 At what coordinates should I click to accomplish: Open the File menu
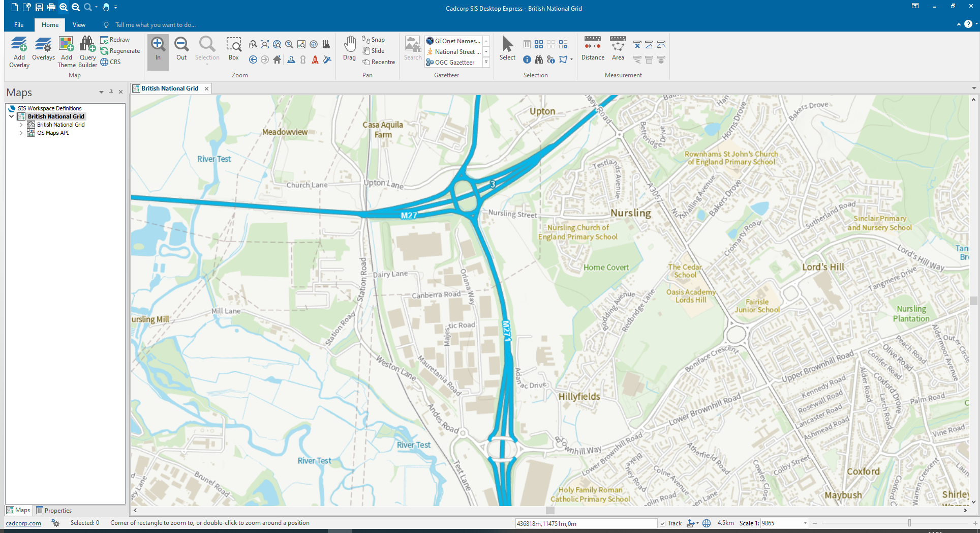[x=19, y=24]
